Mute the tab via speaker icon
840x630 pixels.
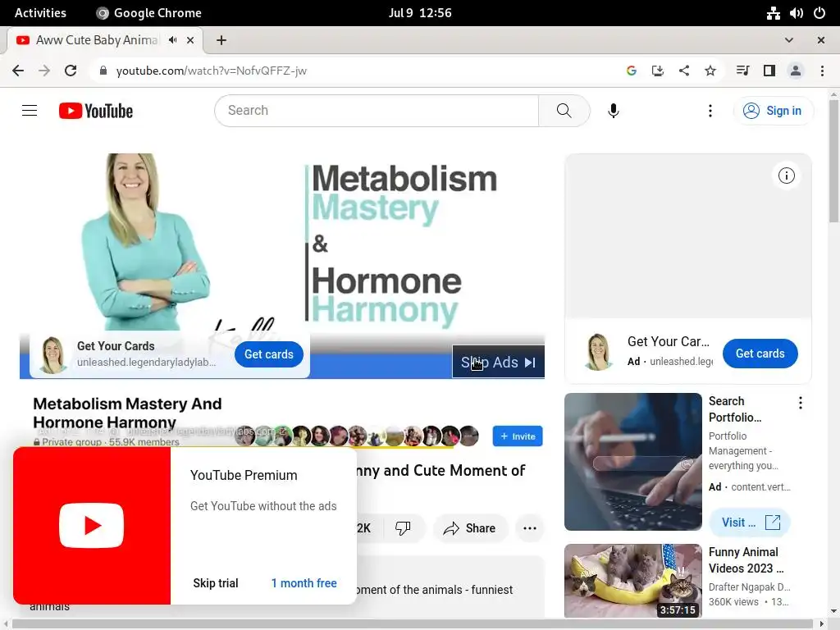click(172, 40)
